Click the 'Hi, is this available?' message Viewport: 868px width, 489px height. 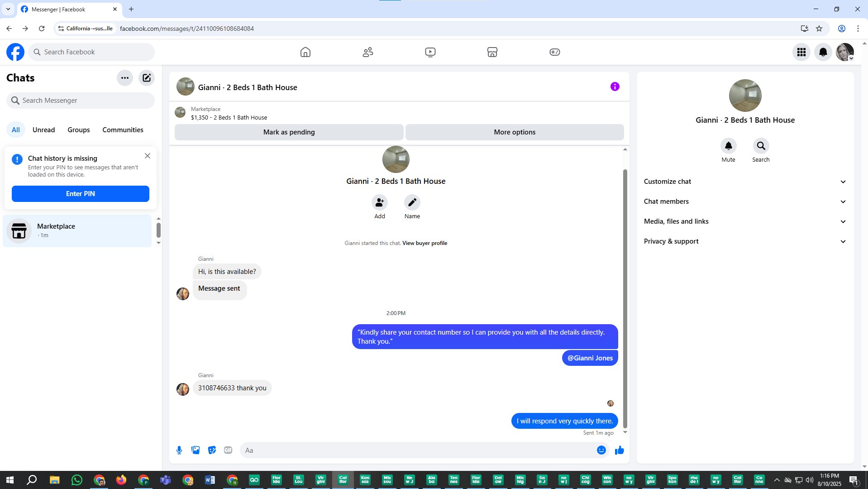coord(227,272)
